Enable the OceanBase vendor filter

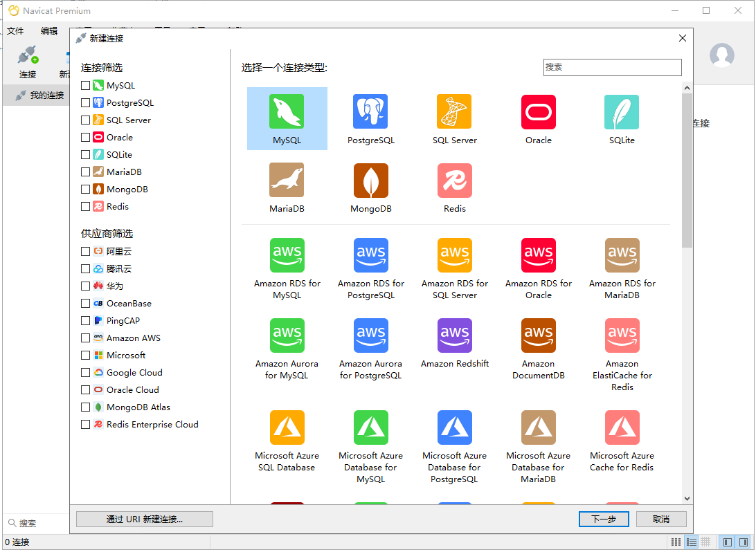85,304
